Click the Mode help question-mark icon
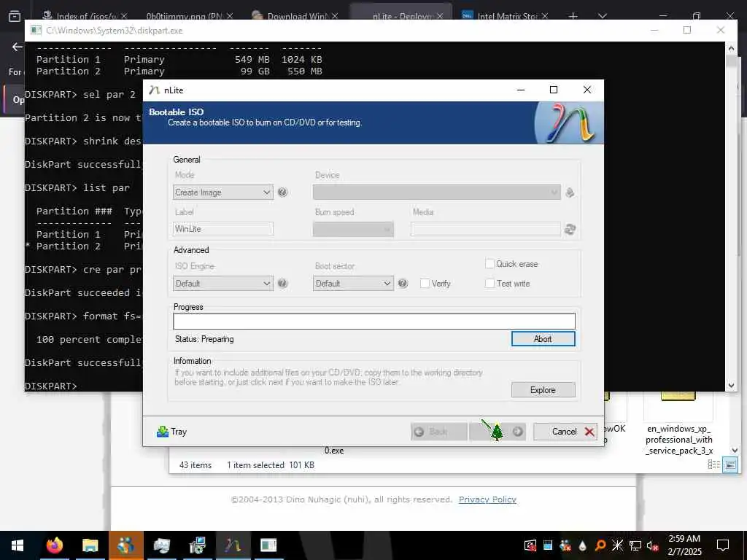This screenshot has width=747, height=560. click(x=282, y=192)
